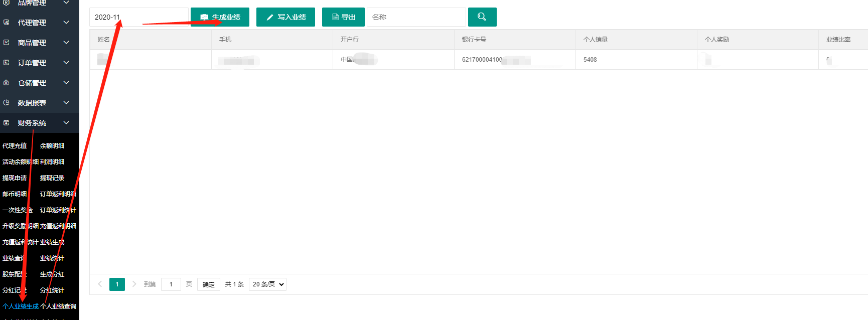The width and height of the screenshot is (868, 320).
Task: Expand the 仓储管理 menu chevron
Action: [x=66, y=83]
